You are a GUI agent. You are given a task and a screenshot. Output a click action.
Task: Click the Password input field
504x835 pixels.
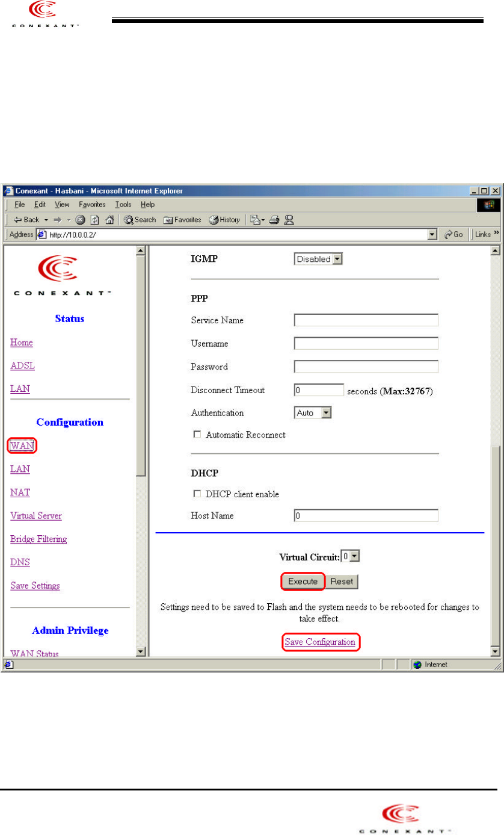tap(366, 367)
